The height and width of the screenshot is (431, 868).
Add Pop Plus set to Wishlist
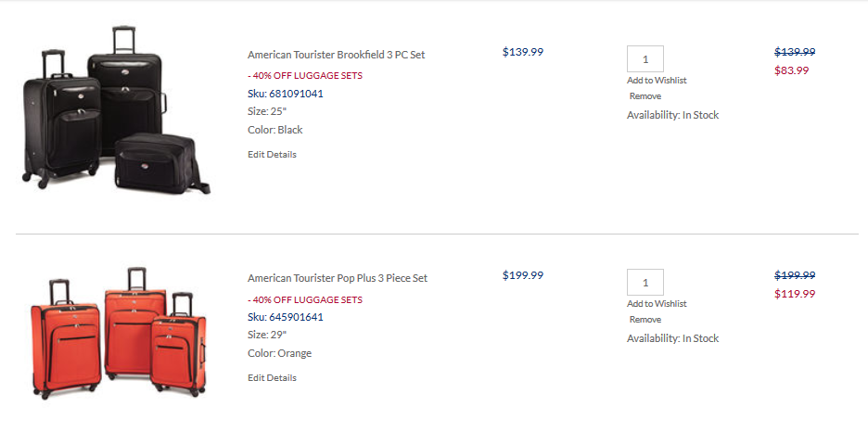pyautogui.click(x=657, y=304)
